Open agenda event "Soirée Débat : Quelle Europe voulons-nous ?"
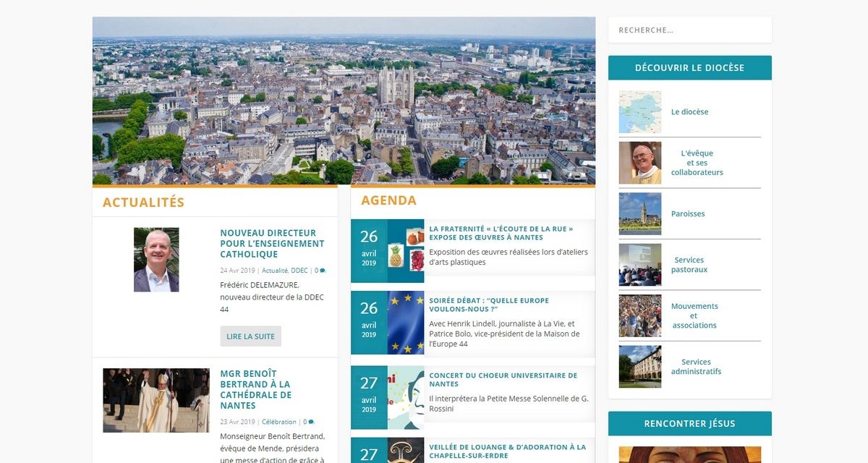868x463 pixels. (x=489, y=305)
